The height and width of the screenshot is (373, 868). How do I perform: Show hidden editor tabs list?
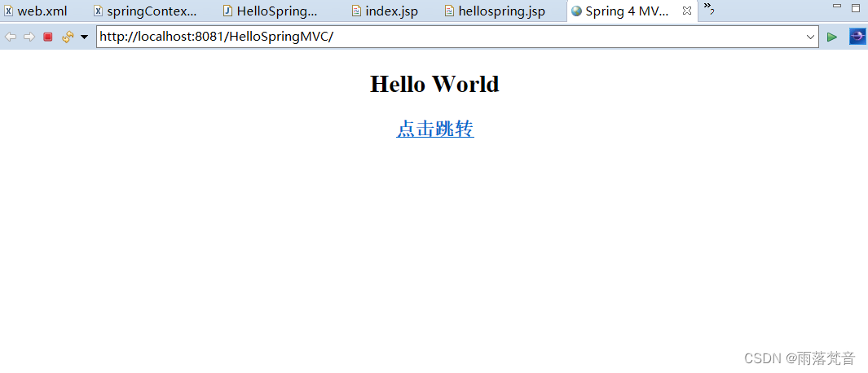pos(708,8)
